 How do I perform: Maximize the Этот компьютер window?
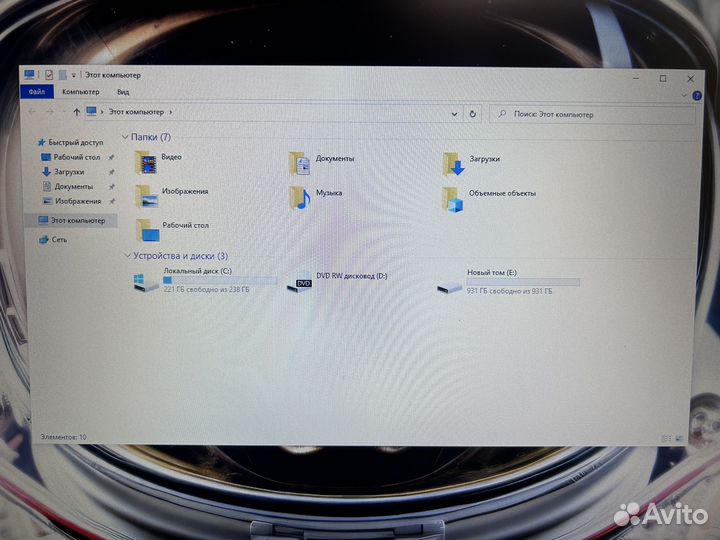[663, 79]
